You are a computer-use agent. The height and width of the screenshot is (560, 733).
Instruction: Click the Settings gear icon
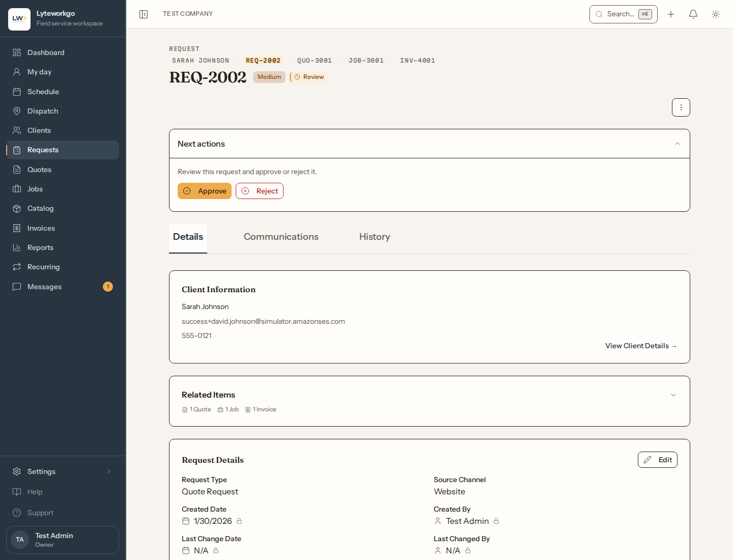tap(17, 471)
